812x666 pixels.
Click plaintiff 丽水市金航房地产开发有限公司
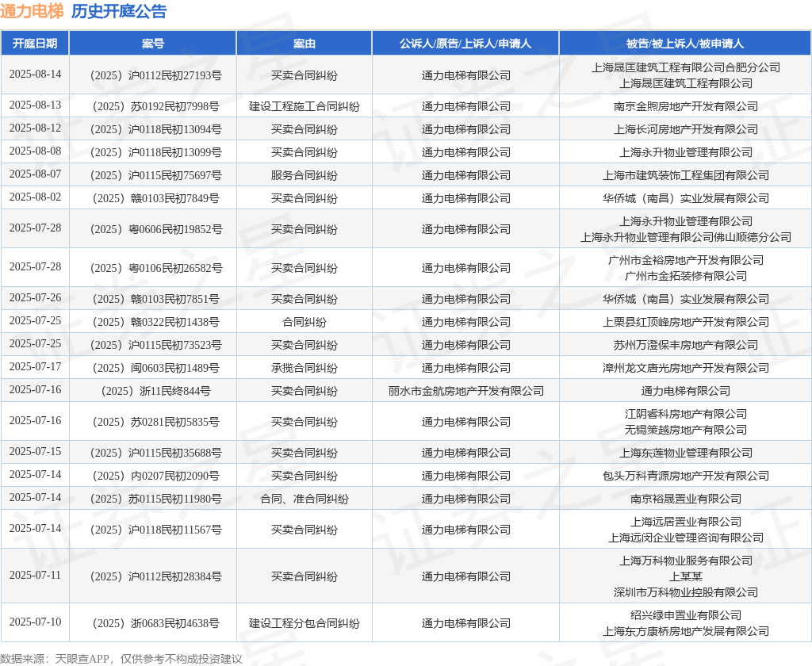pos(465,391)
